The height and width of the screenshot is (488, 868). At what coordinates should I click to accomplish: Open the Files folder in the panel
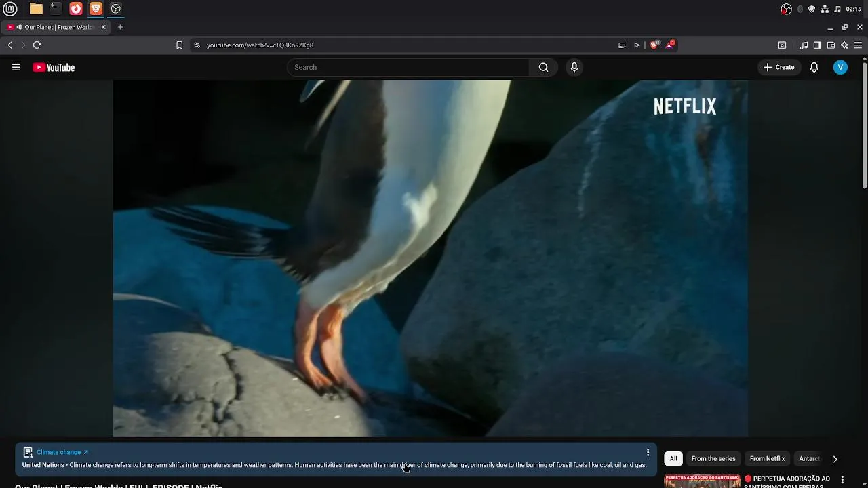tap(36, 9)
